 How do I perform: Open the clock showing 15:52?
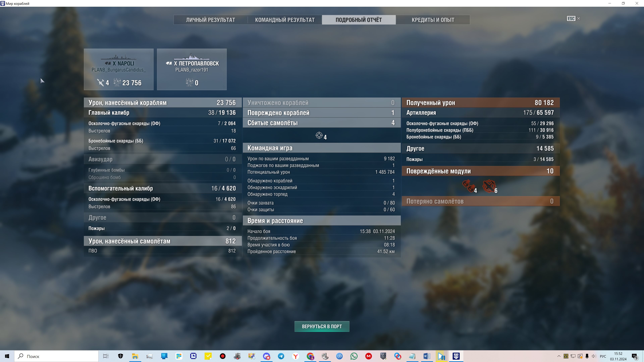pos(618,356)
